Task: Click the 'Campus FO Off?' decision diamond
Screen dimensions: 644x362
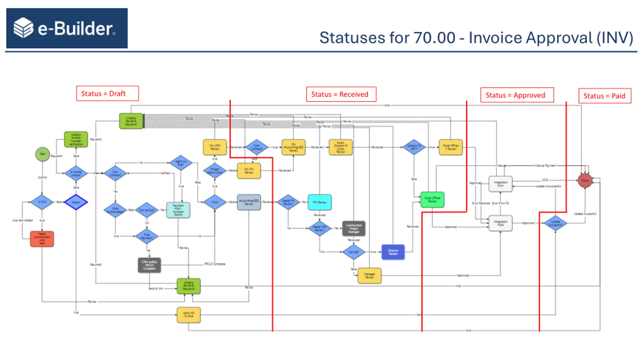Action: [x=414, y=147]
